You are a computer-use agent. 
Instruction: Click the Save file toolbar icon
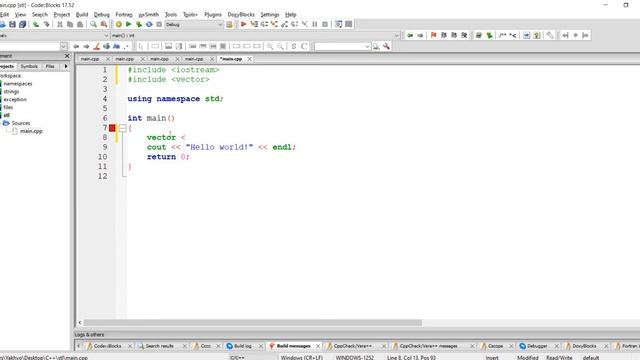click(13, 24)
